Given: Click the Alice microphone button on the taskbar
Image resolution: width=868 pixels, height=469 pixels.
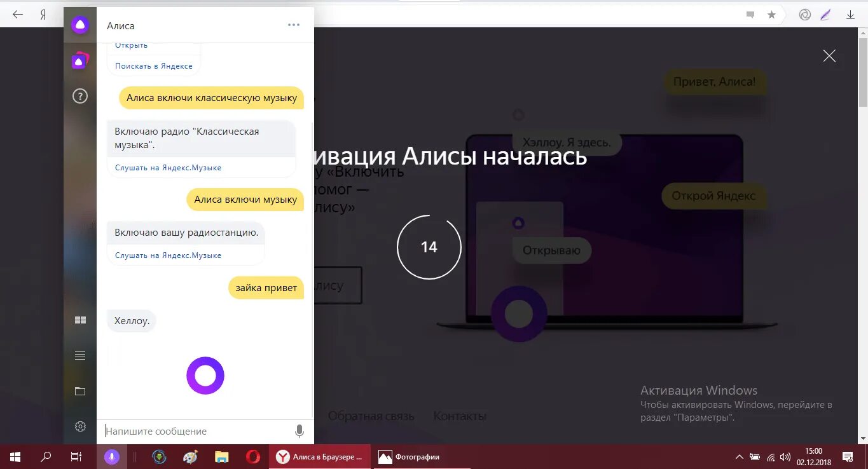Looking at the screenshot, I should pyautogui.click(x=112, y=456).
